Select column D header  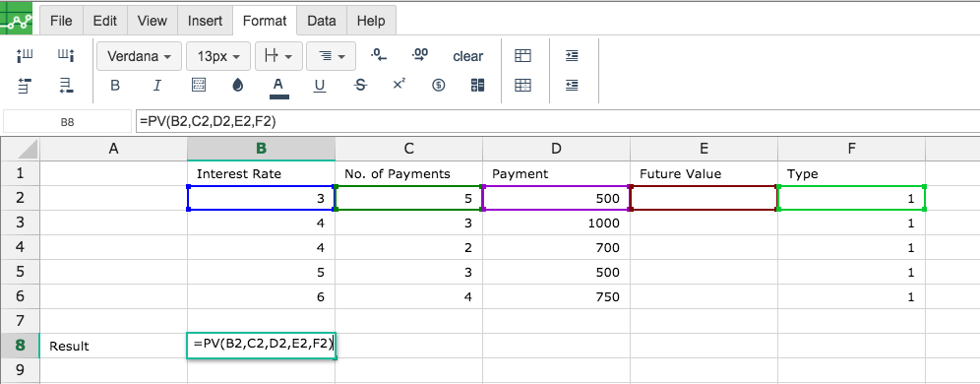(x=556, y=149)
